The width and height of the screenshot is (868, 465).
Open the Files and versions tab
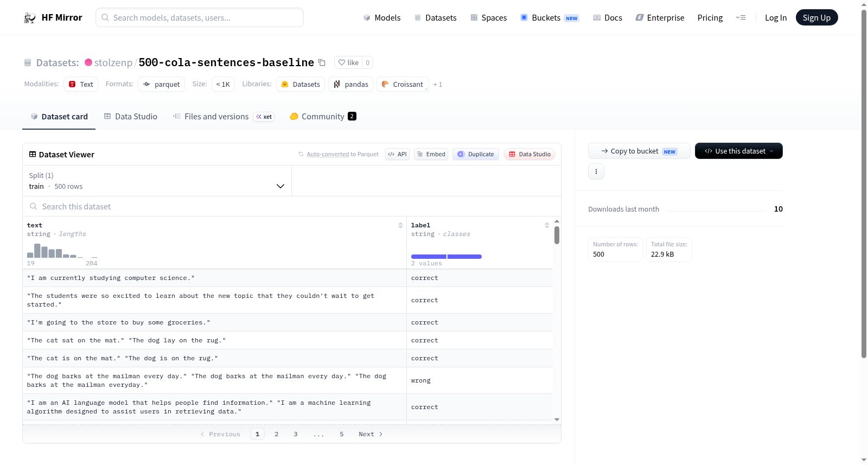click(x=224, y=117)
